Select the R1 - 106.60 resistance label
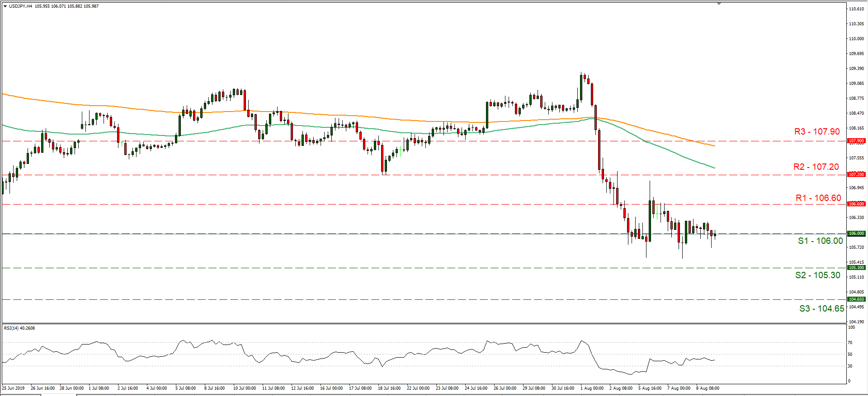Image resolution: width=868 pixels, height=396 pixels. pos(818,198)
